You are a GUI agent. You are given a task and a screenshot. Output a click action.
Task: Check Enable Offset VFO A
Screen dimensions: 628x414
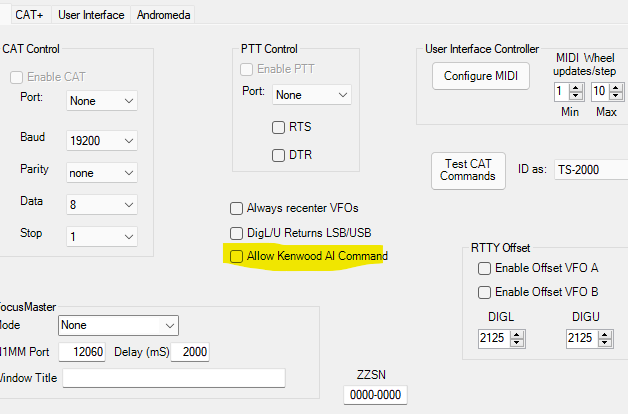[x=485, y=268]
